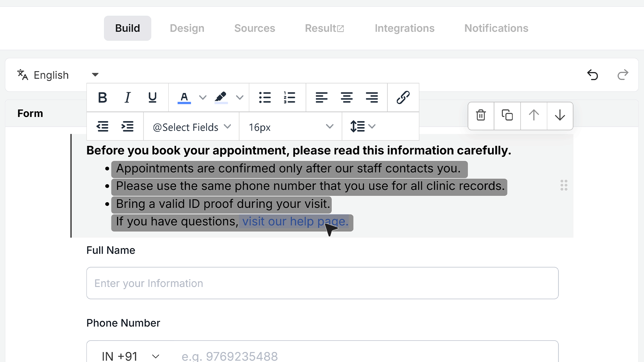Move the block down
The image size is (644, 362).
pos(560,115)
